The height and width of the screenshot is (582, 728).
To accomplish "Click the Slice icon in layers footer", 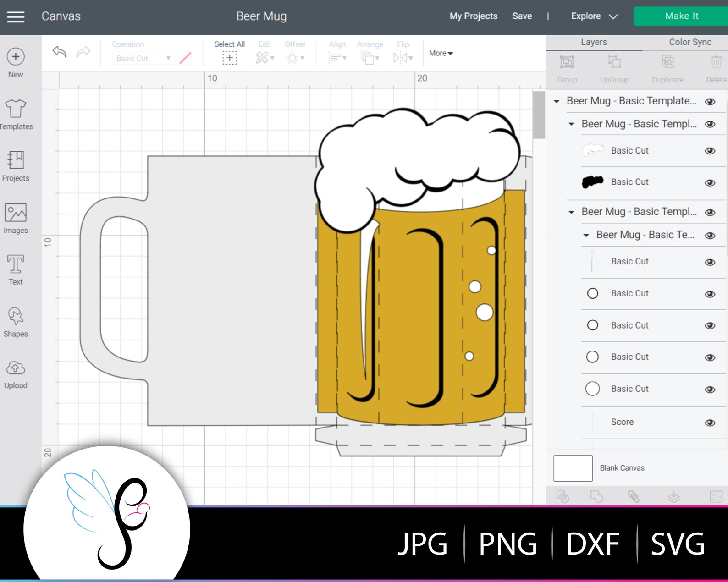I will [x=563, y=496].
